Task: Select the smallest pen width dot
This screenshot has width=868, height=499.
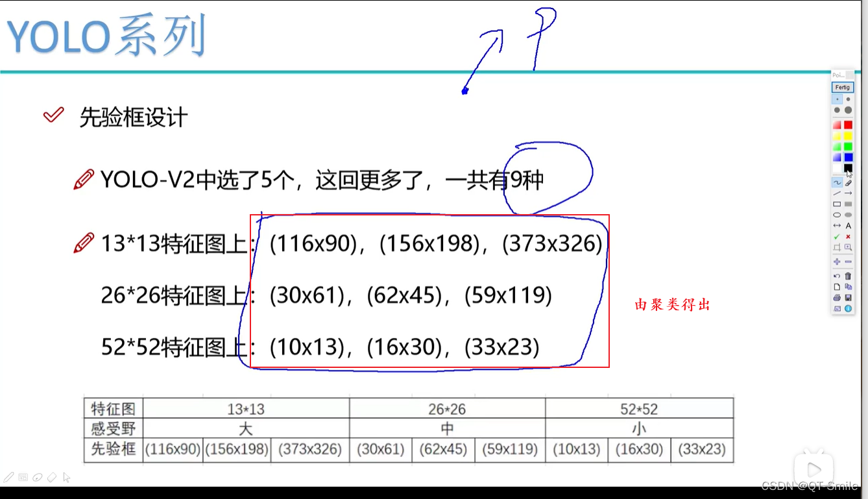Action: 838,99
